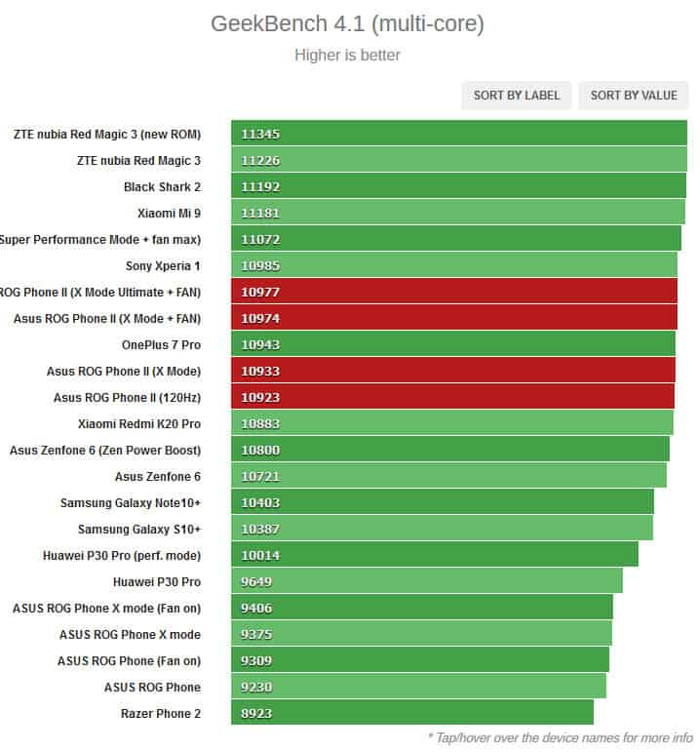Click the Samsung Galaxy S10+ bar showing 10387
700x752 pixels.
442,529
